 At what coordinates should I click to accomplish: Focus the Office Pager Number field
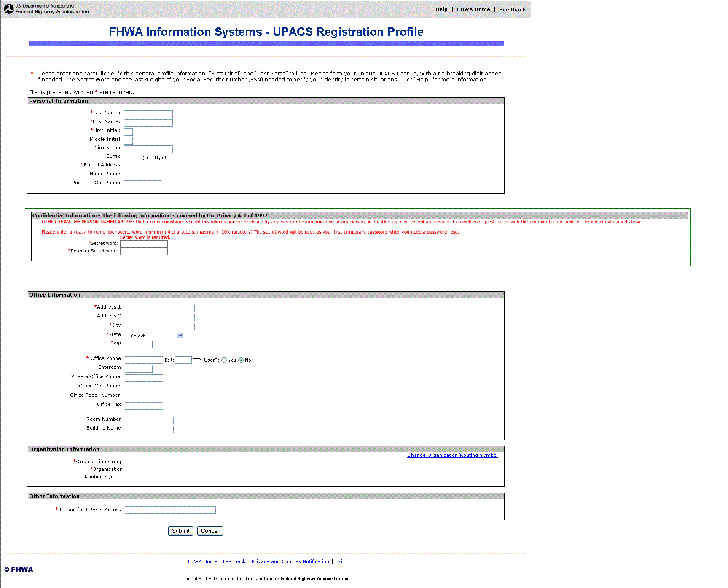(x=144, y=397)
